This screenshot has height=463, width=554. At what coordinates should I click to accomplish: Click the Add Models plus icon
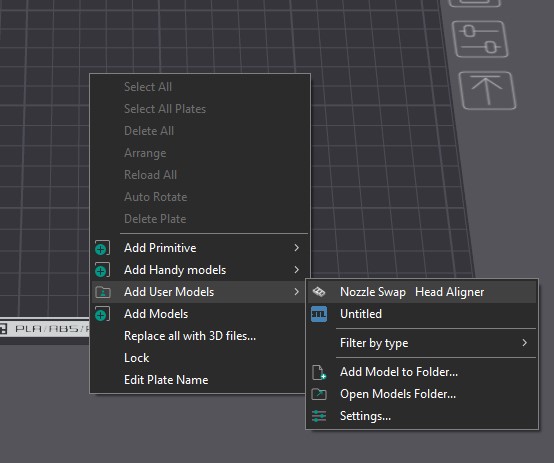(x=102, y=314)
